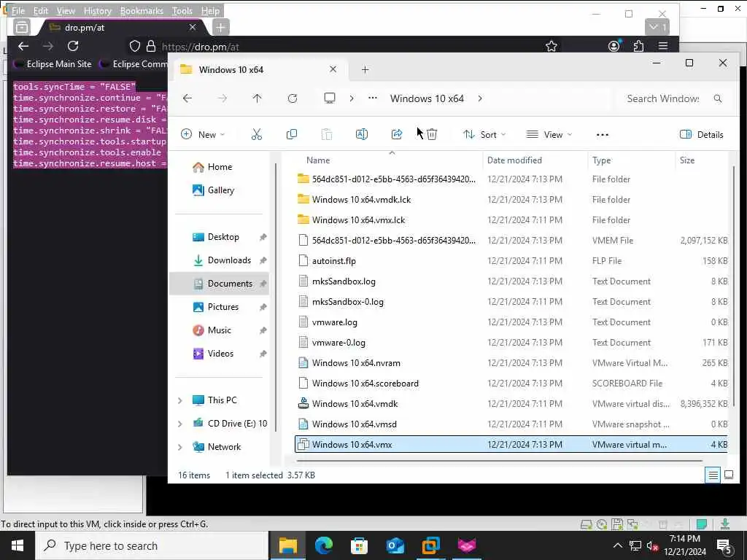Show hidden system tray icons

click(x=617, y=545)
